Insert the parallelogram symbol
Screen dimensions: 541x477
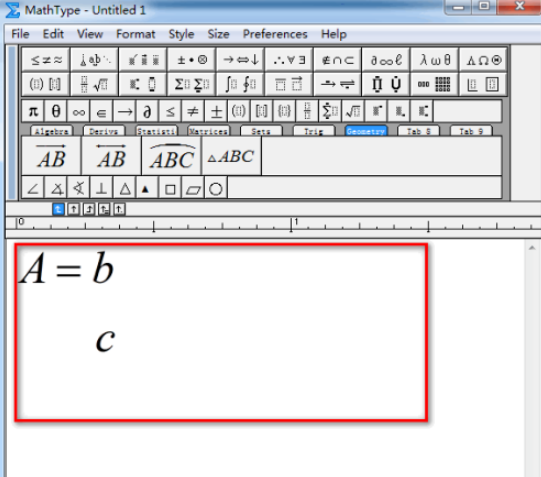click(x=193, y=188)
